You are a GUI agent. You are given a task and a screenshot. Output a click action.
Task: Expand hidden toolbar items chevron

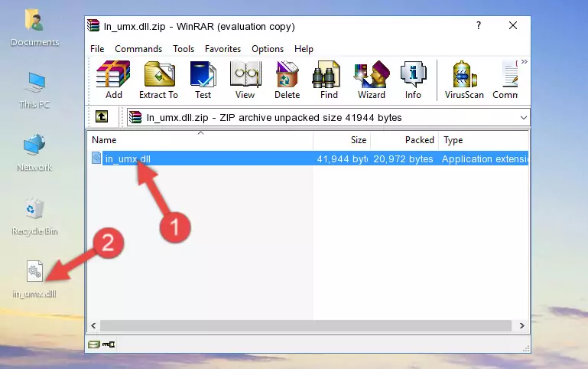[x=525, y=62]
